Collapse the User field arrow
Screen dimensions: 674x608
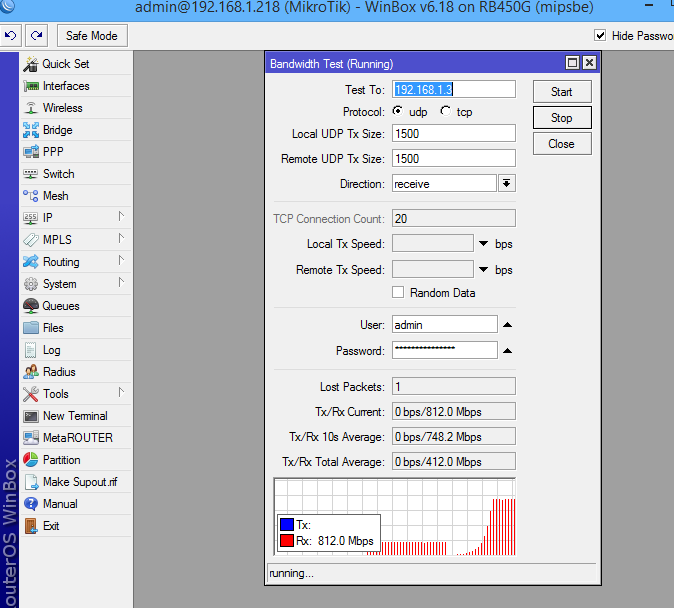click(507, 325)
